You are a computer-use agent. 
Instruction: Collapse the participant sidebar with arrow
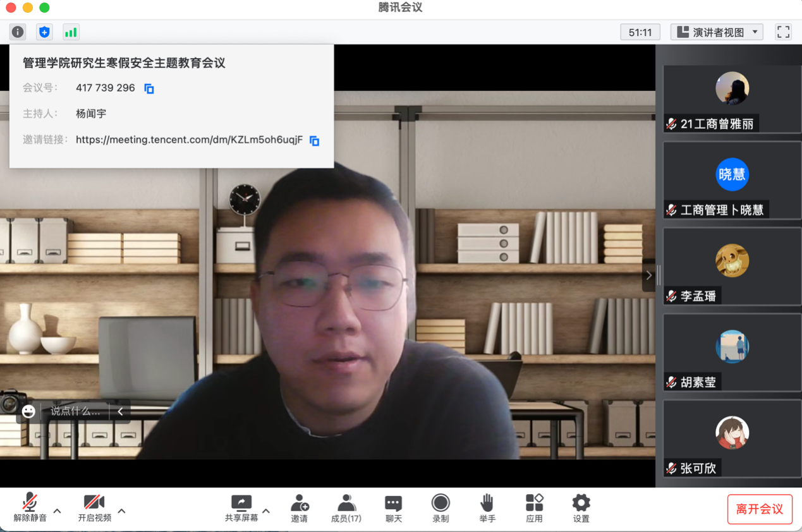[648, 275]
